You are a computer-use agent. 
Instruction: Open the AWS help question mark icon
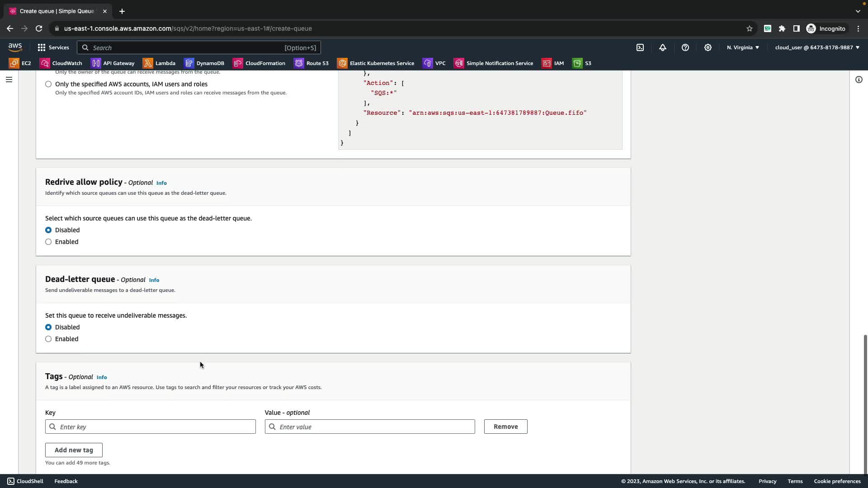coord(685,47)
